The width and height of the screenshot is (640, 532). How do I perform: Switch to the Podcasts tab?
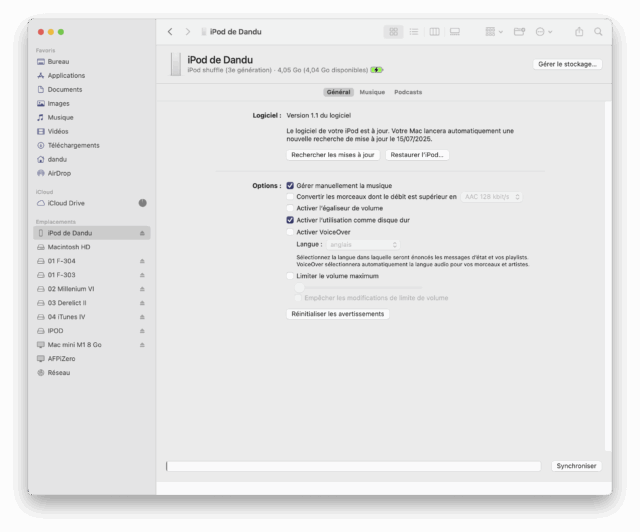[x=408, y=92]
